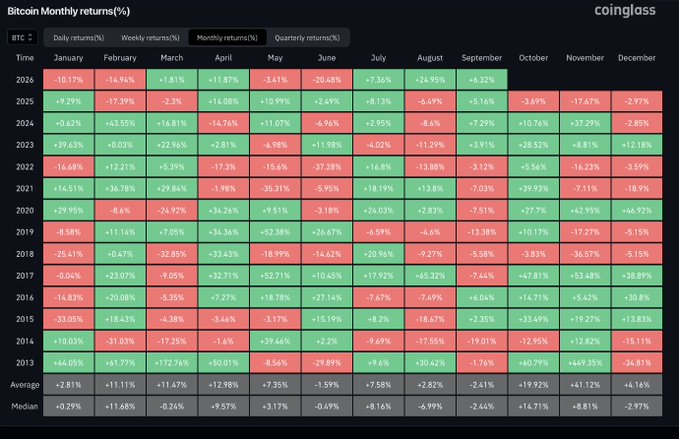
Task: Click the October column header
Action: click(534, 58)
